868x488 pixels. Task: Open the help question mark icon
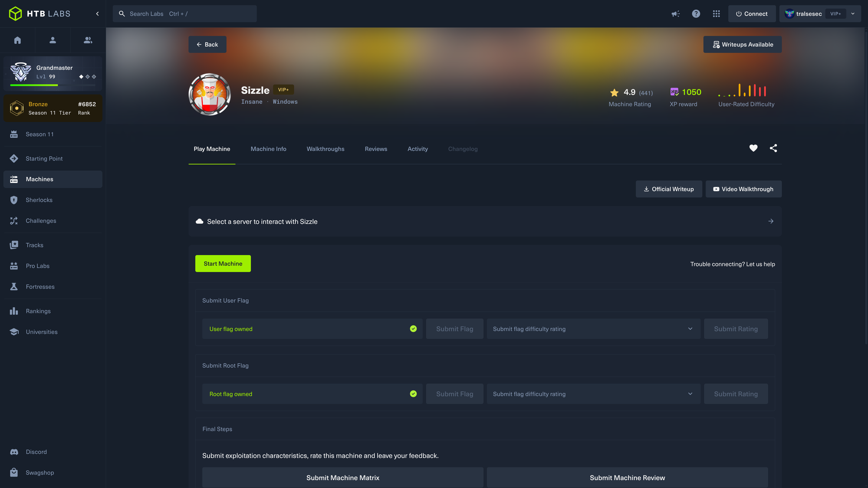click(696, 14)
